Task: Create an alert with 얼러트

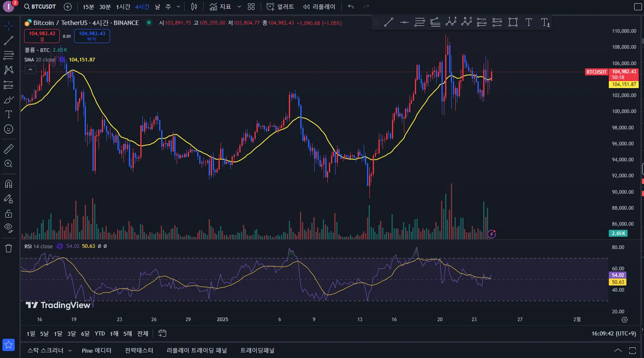Action: coord(280,7)
